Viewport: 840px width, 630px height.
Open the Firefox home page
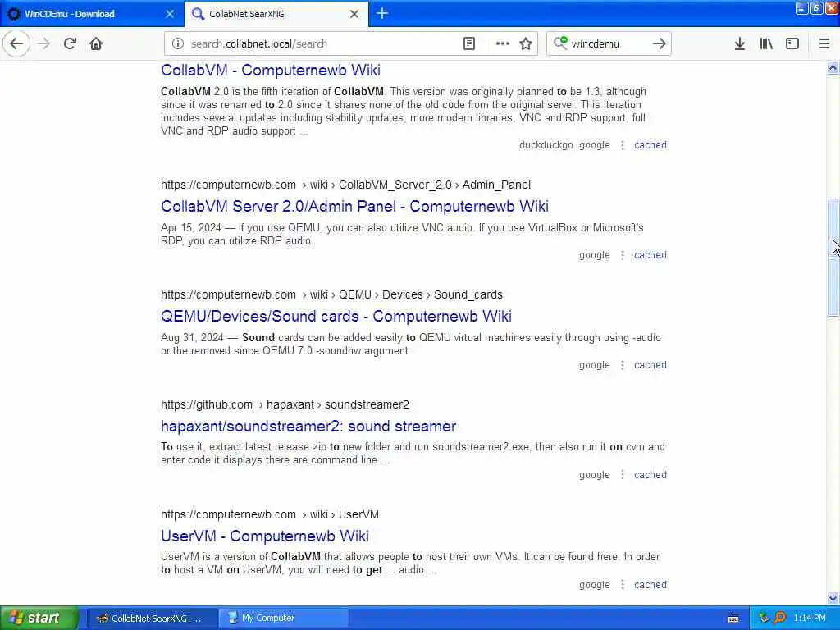coord(96,43)
